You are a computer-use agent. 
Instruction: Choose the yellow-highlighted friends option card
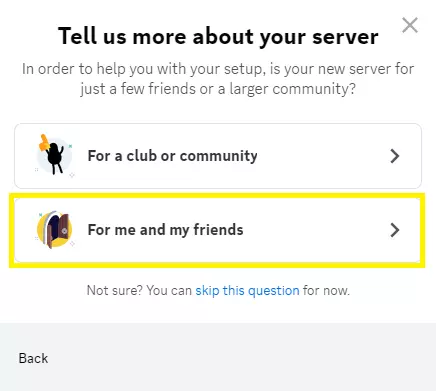point(217,230)
